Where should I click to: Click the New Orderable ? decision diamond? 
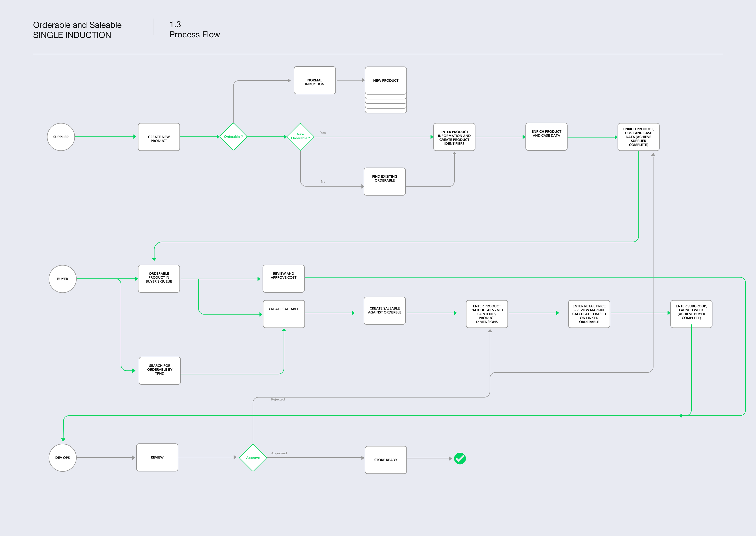[300, 137]
